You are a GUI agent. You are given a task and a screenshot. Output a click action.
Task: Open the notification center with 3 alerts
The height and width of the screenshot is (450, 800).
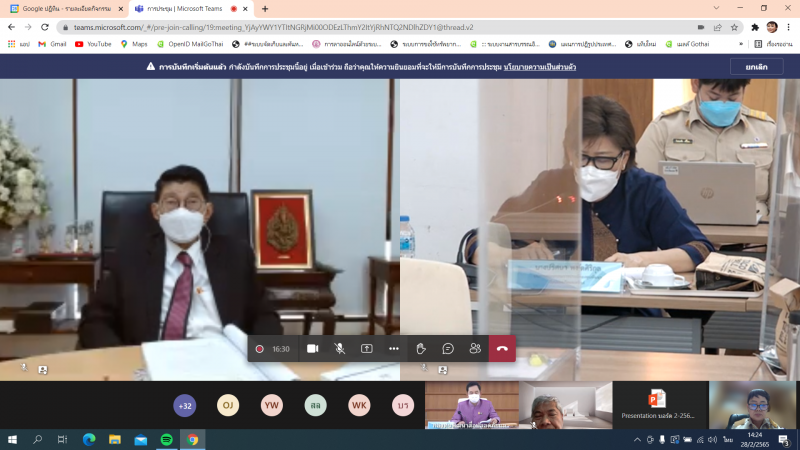click(x=784, y=439)
